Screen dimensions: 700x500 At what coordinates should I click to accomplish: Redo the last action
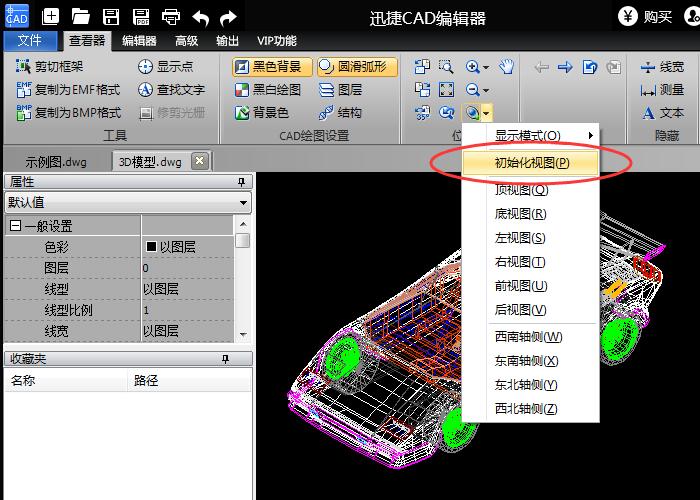click(228, 18)
